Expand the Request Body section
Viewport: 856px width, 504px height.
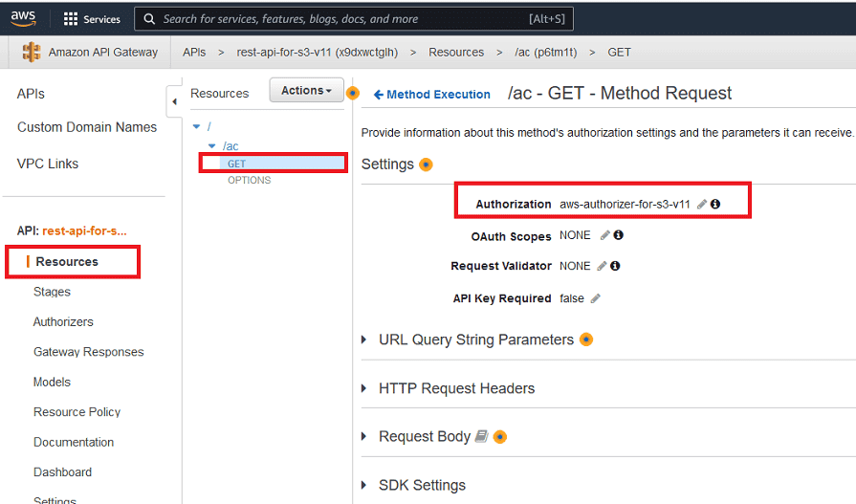364,436
